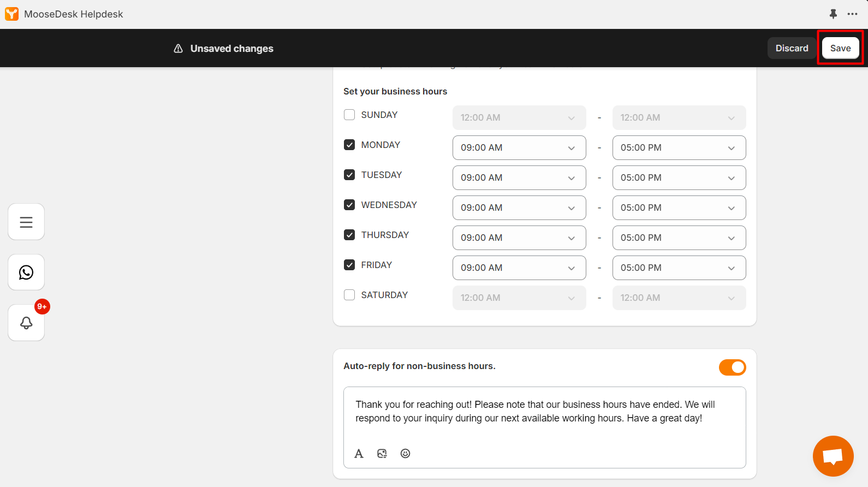Click the WEDNESDAY day label
Image resolution: width=868 pixels, height=487 pixels.
[x=389, y=205]
